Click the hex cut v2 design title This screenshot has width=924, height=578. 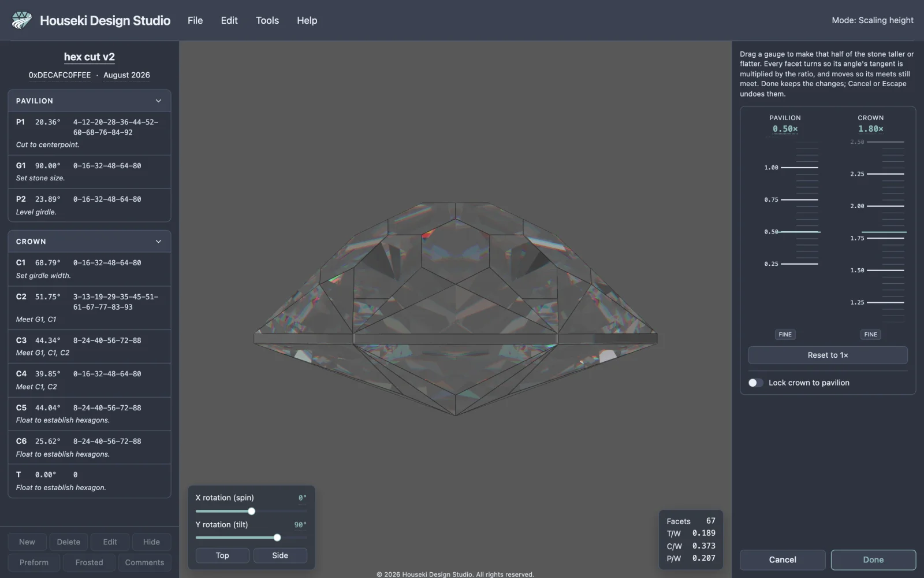(x=90, y=57)
